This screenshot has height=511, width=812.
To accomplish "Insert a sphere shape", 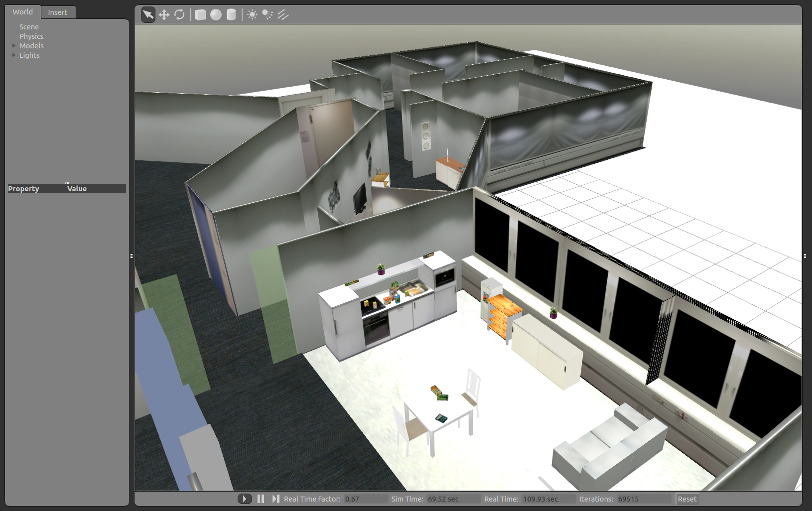I will pyautogui.click(x=216, y=15).
